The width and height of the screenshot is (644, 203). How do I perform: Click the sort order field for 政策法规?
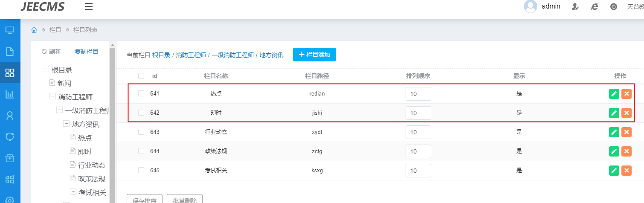click(x=418, y=151)
